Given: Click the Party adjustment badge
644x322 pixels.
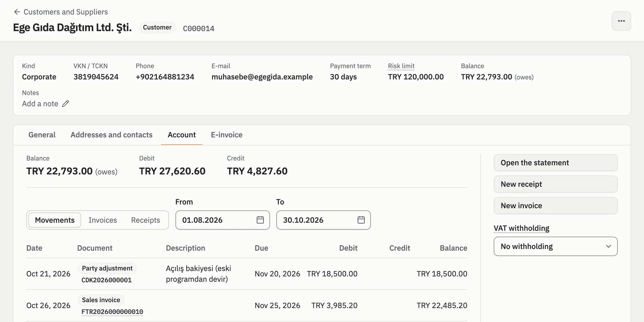Looking at the screenshot, I should (107, 268).
